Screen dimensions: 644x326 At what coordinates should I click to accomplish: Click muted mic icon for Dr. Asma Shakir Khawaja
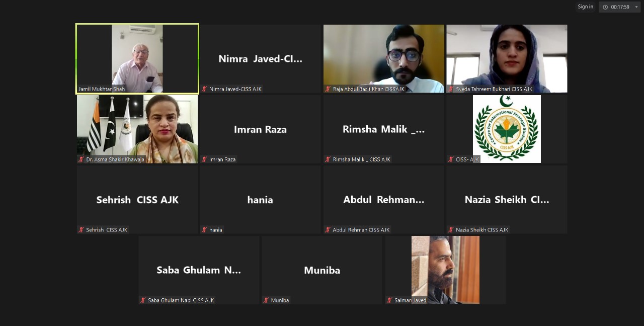[x=81, y=159]
